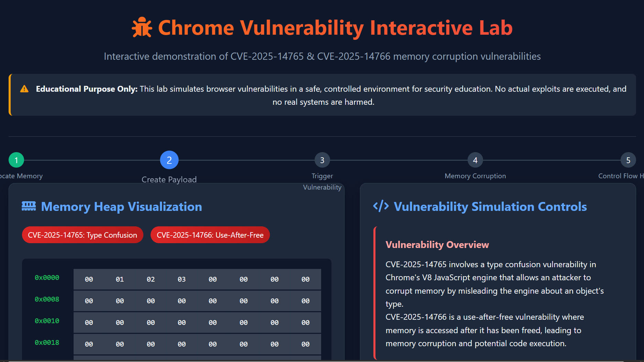Click the last byte cell in row 0x0010

tap(306, 323)
